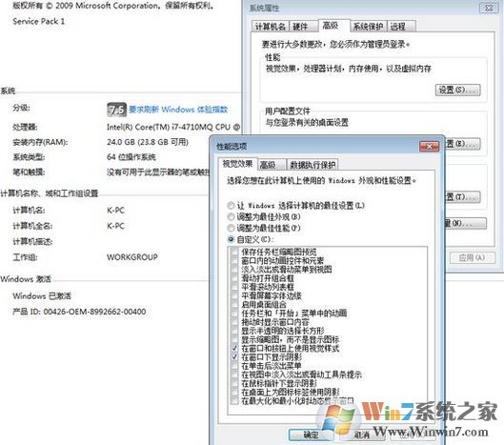The width and height of the screenshot is (504, 445).
Task: Switch to 计算机名 tab in 系统属性
Action: [270, 27]
